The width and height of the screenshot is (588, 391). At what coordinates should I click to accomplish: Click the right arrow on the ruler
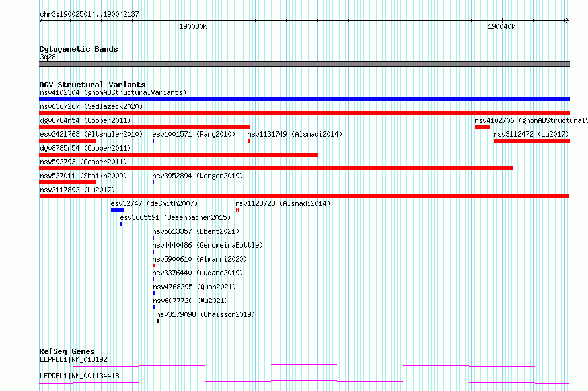point(567,21)
